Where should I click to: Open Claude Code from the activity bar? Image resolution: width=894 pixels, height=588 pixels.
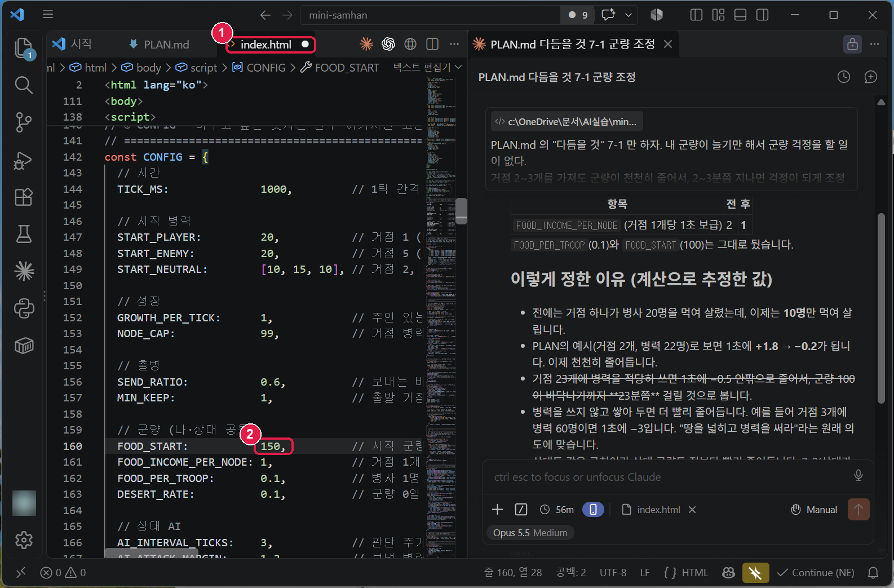pyautogui.click(x=24, y=271)
